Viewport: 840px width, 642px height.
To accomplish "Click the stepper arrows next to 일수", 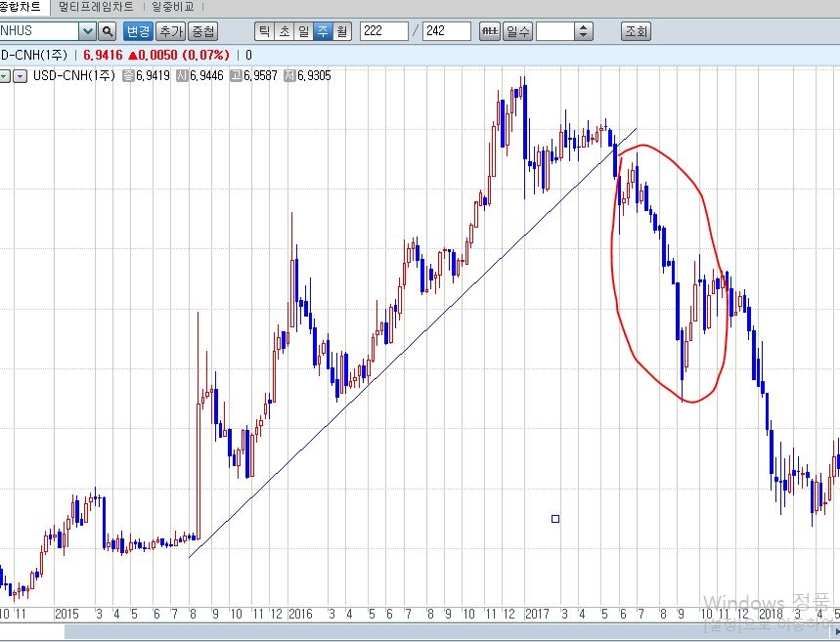I will click(x=584, y=31).
